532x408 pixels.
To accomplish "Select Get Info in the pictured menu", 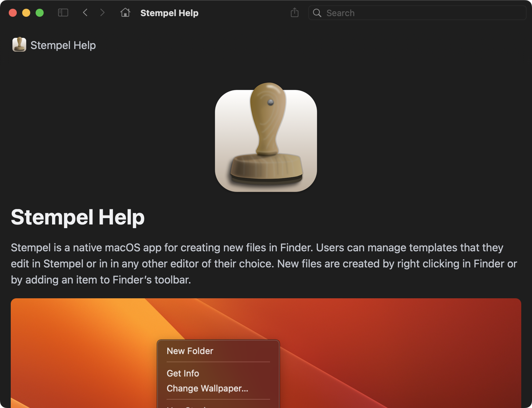I will pyautogui.click(x=183, y=373).
